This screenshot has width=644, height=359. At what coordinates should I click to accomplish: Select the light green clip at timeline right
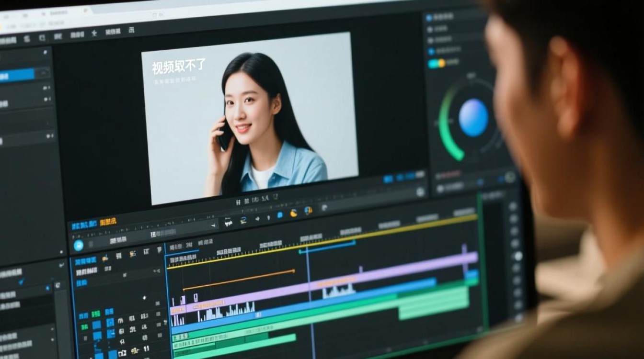coord(434,304)
